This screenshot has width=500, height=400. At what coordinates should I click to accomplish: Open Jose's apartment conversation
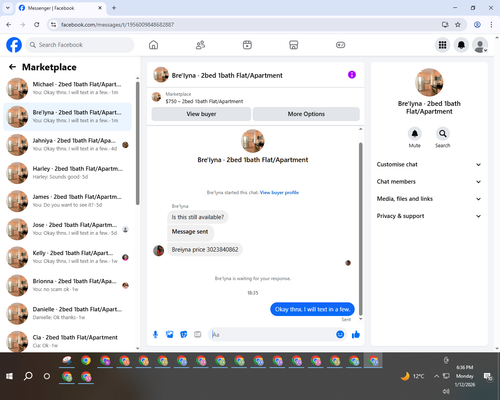coord(68,229)
